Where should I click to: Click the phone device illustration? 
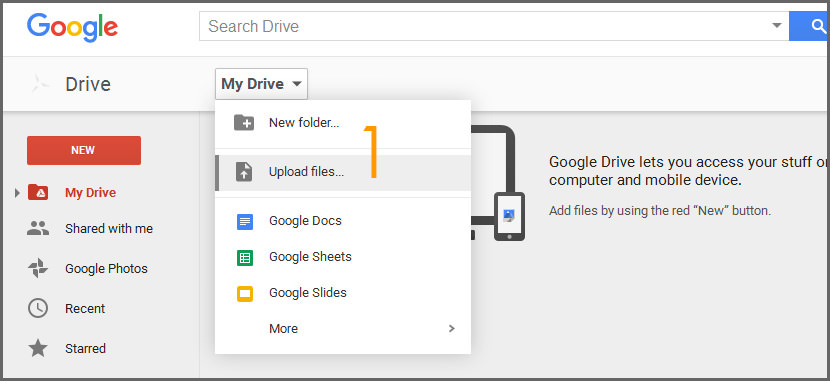[x=509, y=217]
